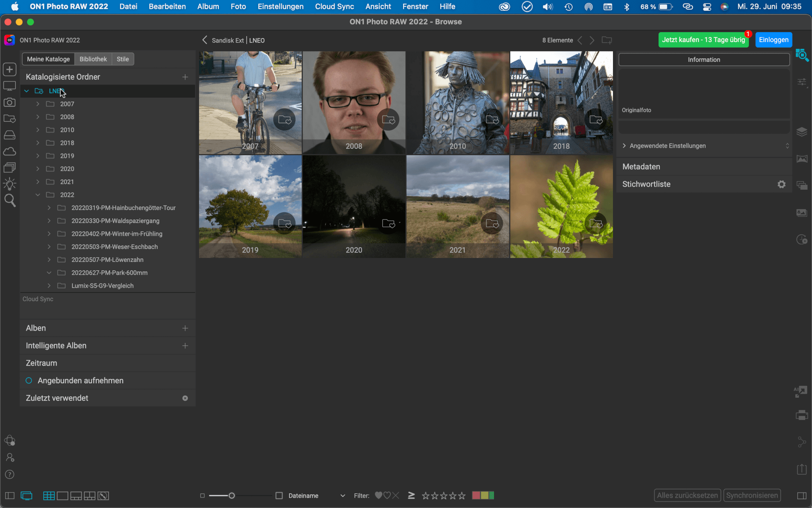The image size is (812, 508).
Task: Open the cloud icon in left sidebar
Action: click(10, 152)
